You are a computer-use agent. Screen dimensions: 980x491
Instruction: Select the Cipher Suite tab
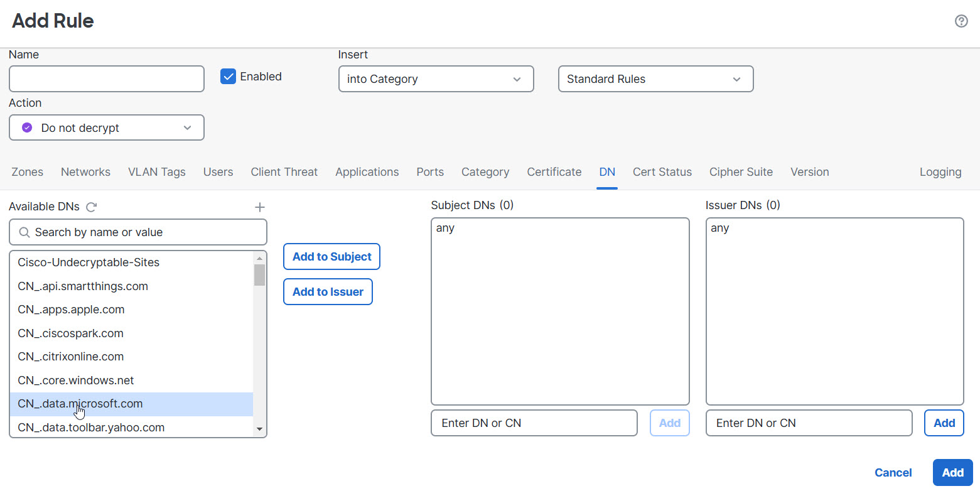point(741,171)
